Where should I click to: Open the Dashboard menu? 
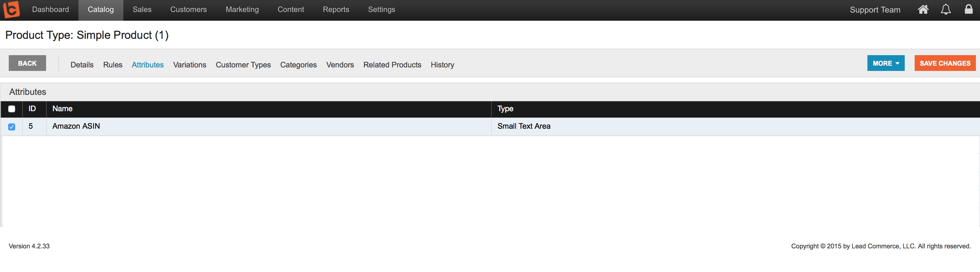tap(50, 10)
